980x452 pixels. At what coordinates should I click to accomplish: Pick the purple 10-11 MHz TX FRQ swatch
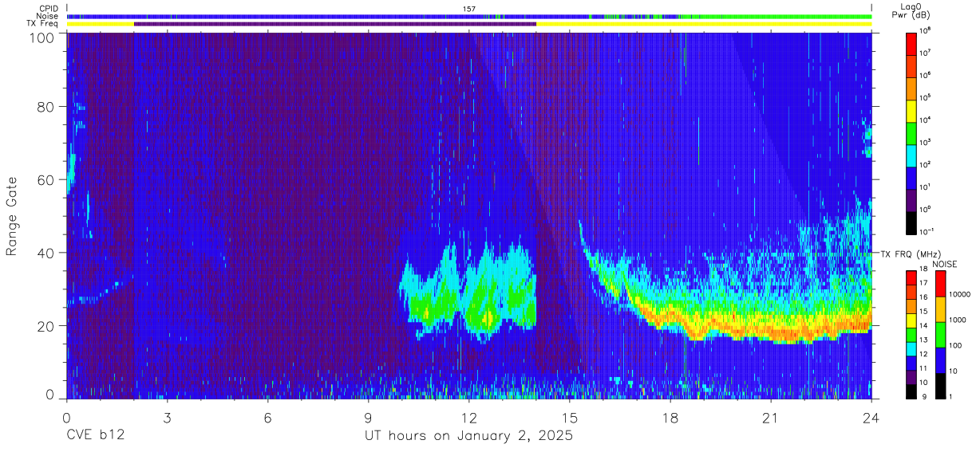click(912, 377)
